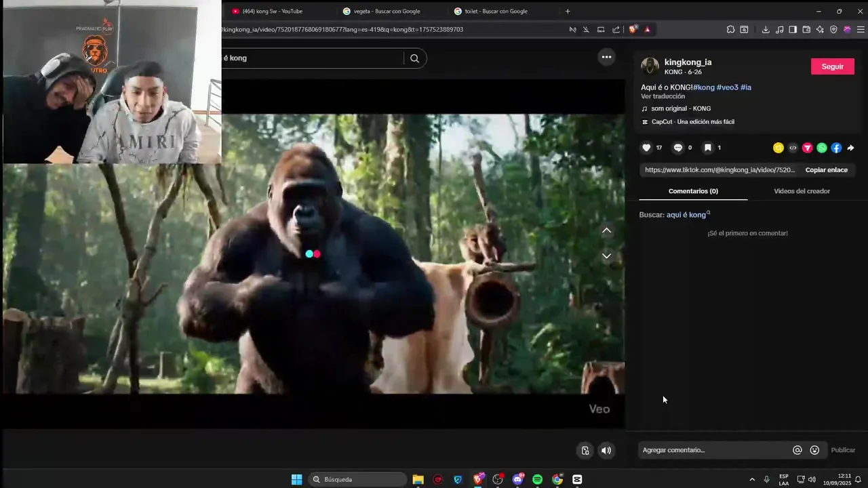Click the Brave Rewards triangle icon
868x488 pixels.
[x=648, y=29]
